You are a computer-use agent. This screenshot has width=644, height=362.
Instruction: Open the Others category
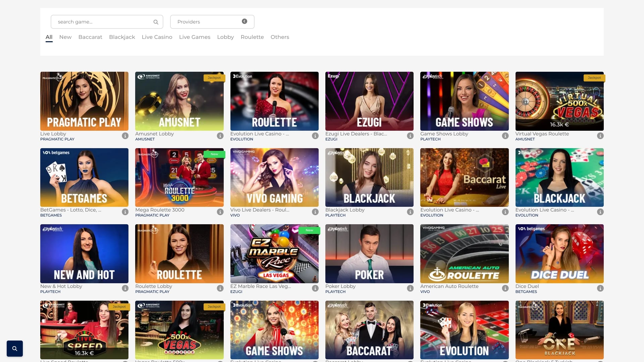pos(280,37)
